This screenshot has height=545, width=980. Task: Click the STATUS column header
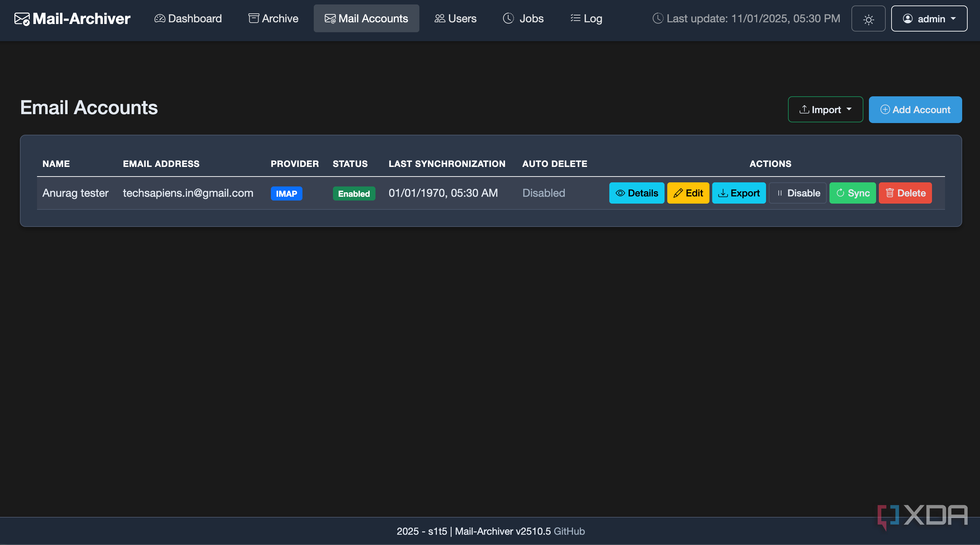[350, 164]
